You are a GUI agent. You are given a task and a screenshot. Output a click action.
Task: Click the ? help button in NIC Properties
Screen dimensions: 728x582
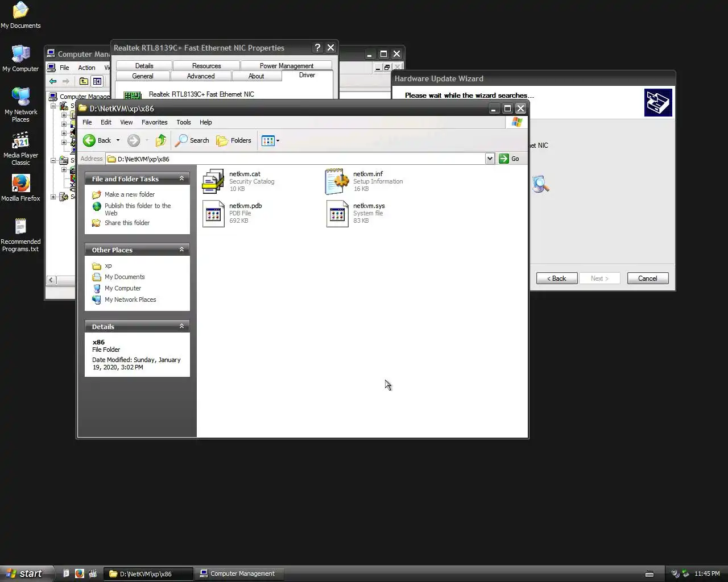pyautogui.click(x=317, y=48)
